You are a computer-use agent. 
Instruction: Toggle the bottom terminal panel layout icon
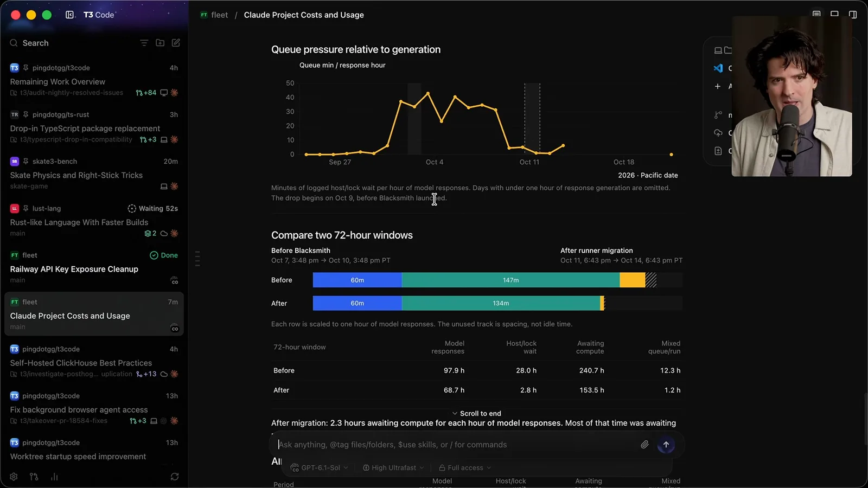[x=834, y=14]
